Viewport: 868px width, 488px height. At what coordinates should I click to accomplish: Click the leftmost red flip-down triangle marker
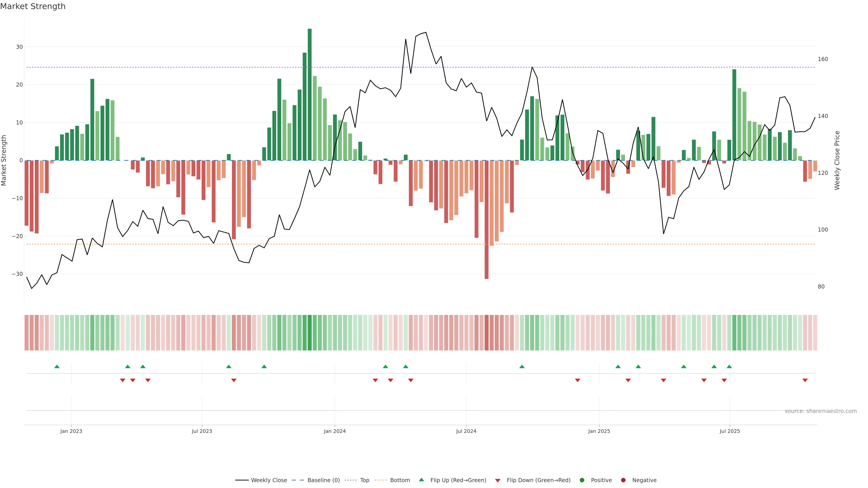(x=123, y=380)
